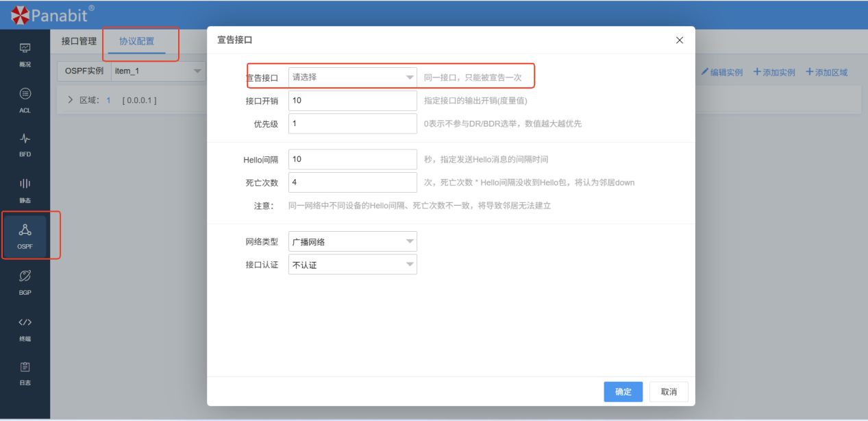Switch to the 接口管理 tab
868x421 pixels.
click(79, 41)
